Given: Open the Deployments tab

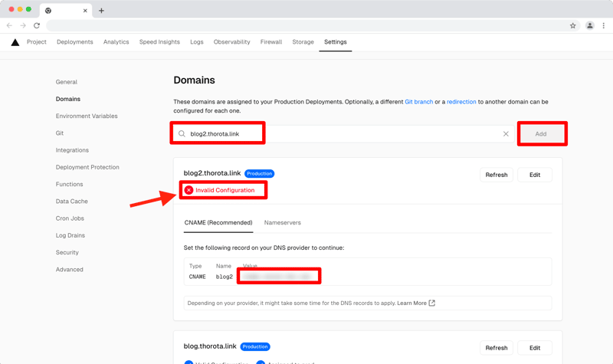Looking at the screenshot, I should [74, 42].
